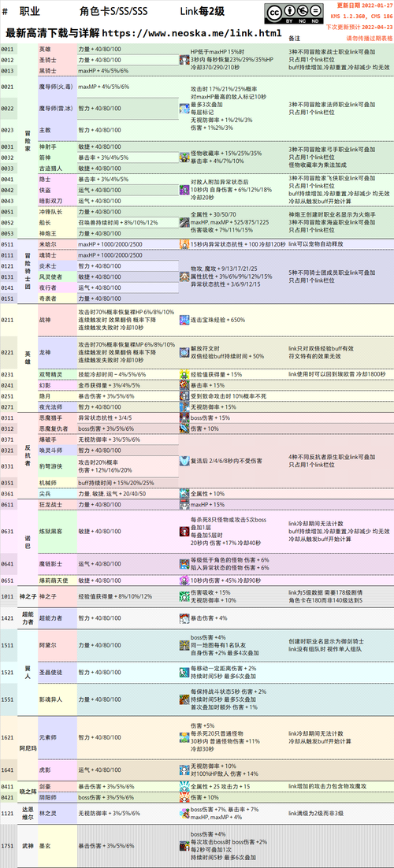
Task: Click the Cygnus link icon beside '属性抗性 + 3%/6%/9%/12%/15%'
Action: (184, 276)
